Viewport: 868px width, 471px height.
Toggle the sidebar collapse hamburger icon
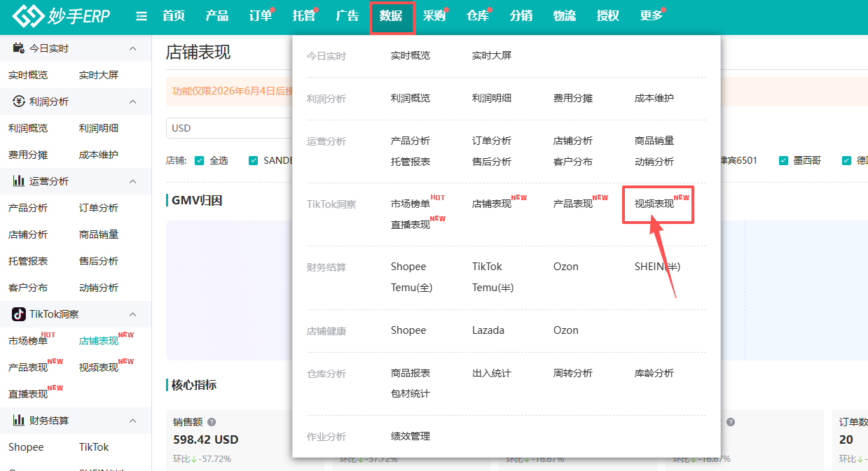pos(142,16)
